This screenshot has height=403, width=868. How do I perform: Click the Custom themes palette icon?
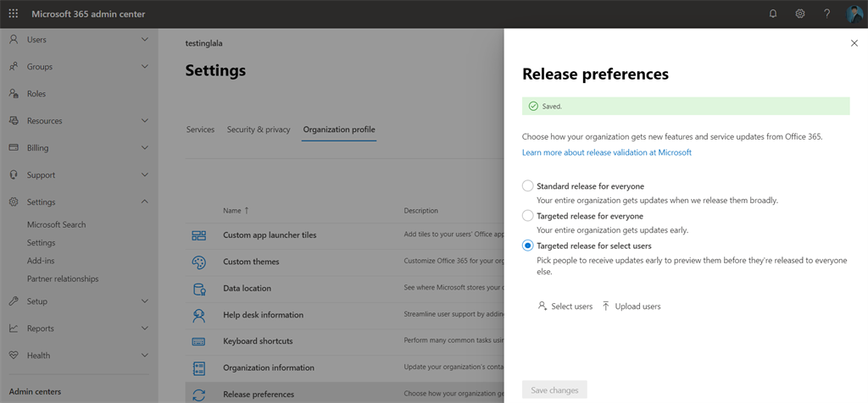199,262
